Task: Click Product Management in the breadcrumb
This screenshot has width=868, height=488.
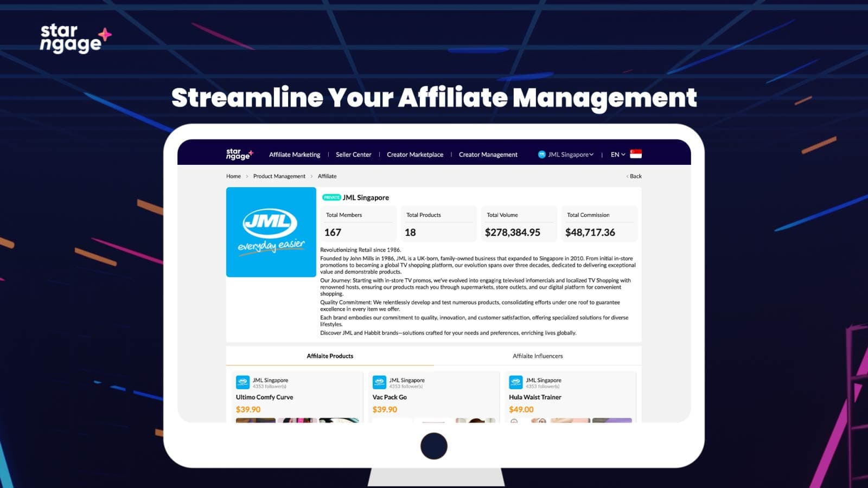Action: [279, 176]
